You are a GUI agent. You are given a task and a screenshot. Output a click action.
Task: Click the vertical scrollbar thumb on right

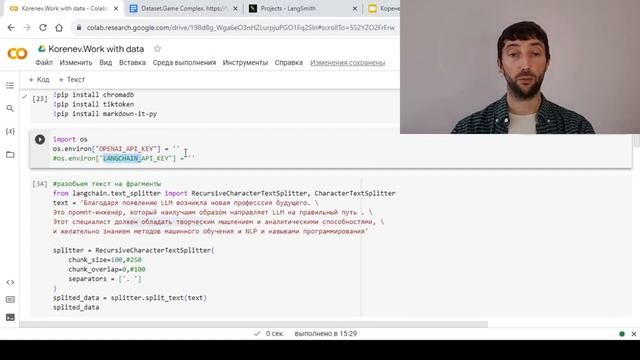tap(636, 141)
